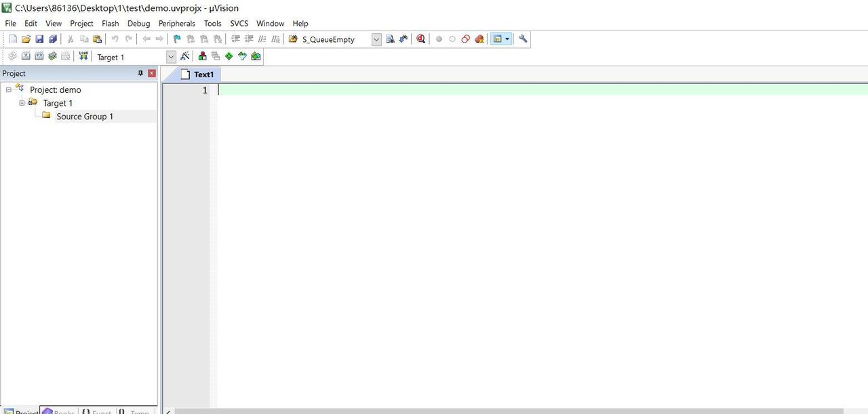868x414 pixels.
Task: Start debug session magnifier icon
Action: pos(421,39)
